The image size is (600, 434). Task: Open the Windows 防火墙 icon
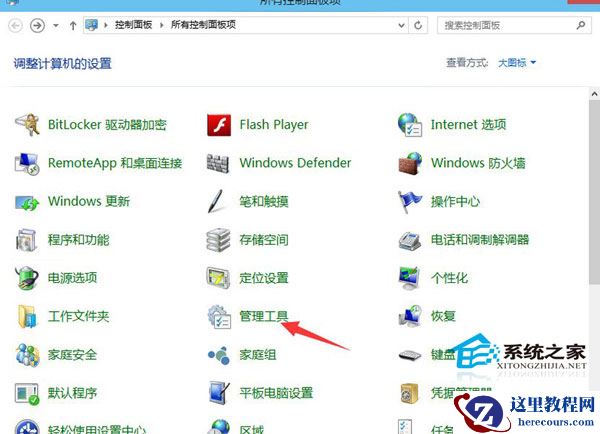410,163
